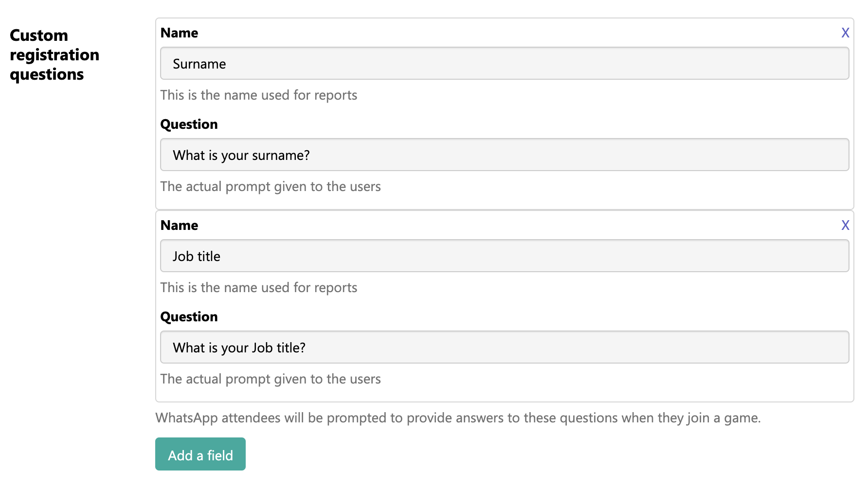Click 'This is the name used for reports' under Job title
This screenshot has height=488, width=868.
point(259,288)
